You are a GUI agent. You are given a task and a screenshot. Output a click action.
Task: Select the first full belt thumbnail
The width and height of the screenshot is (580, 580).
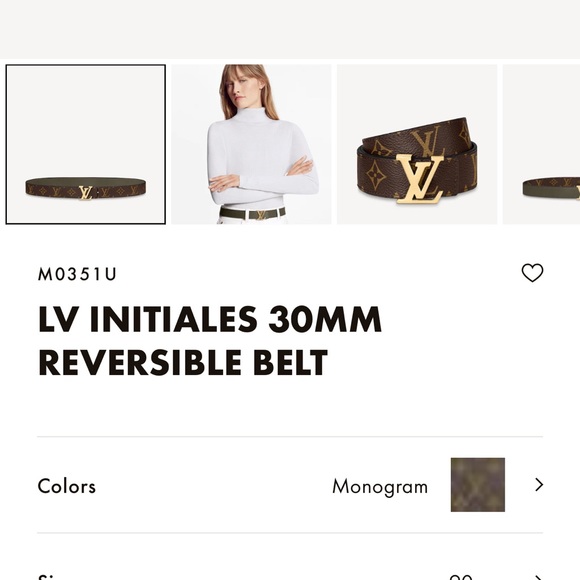(x=85, y=144)
